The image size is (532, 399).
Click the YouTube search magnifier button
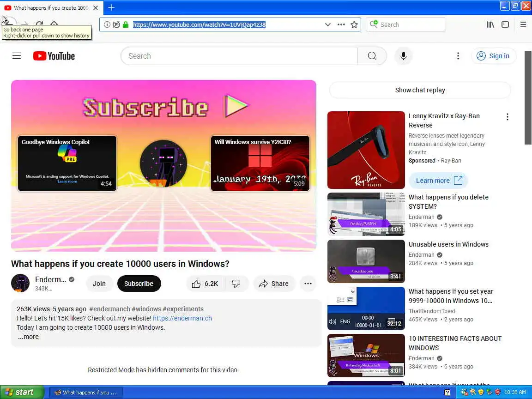click(372, 56)
